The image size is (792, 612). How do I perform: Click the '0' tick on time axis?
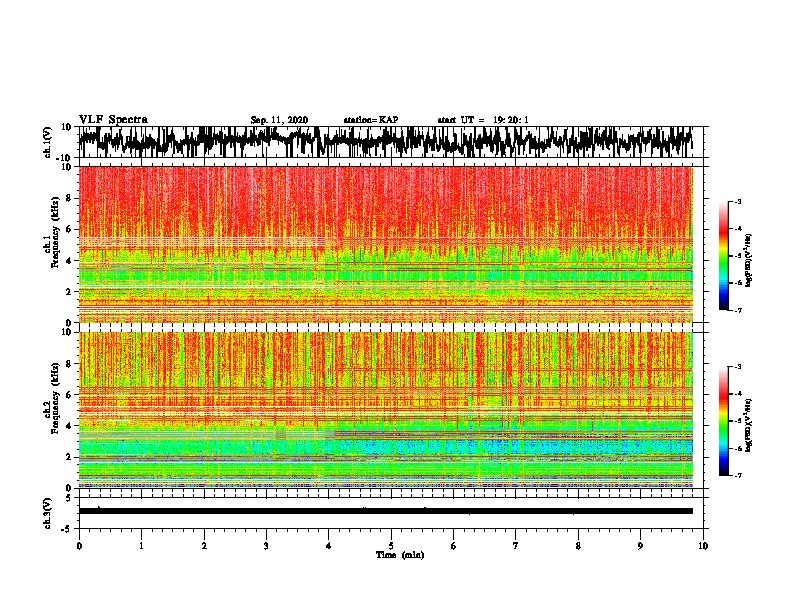79,546
